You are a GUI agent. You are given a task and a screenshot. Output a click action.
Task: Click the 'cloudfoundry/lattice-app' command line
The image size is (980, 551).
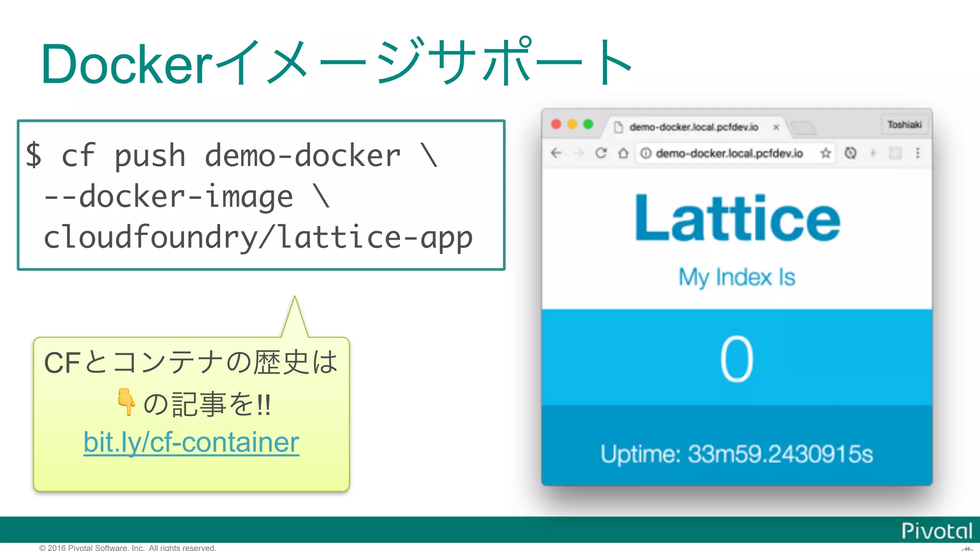point(258,238)
